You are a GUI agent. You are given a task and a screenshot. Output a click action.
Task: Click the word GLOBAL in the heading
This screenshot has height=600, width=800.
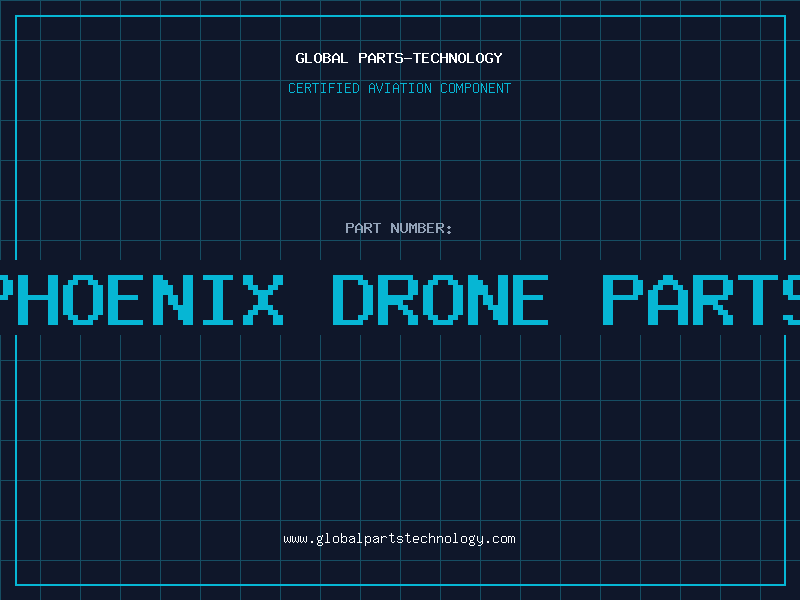click(x=321, y=58)
